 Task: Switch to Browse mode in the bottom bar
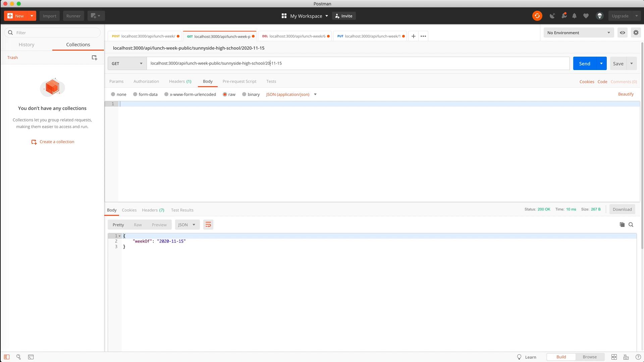(590, 357)
